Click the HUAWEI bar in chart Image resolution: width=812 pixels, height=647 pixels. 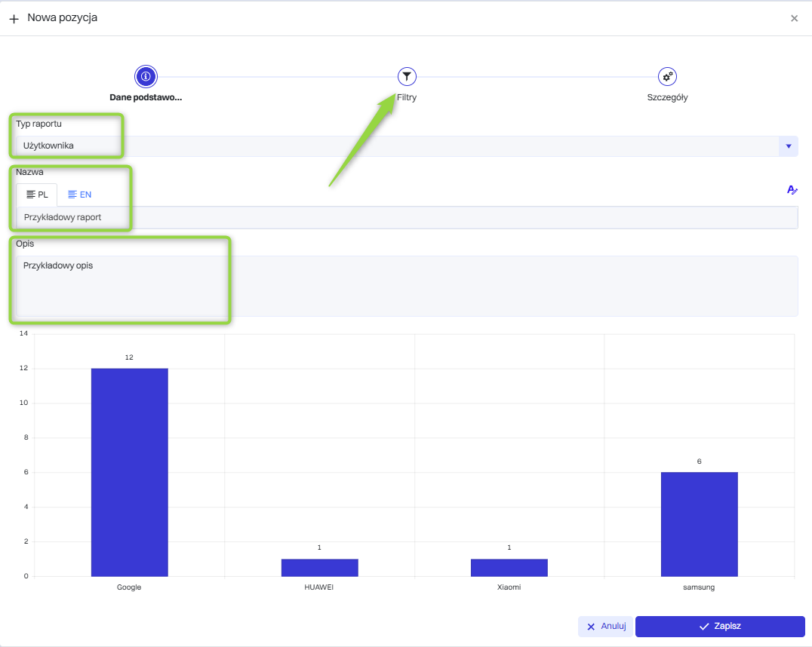tap(319, 567)
